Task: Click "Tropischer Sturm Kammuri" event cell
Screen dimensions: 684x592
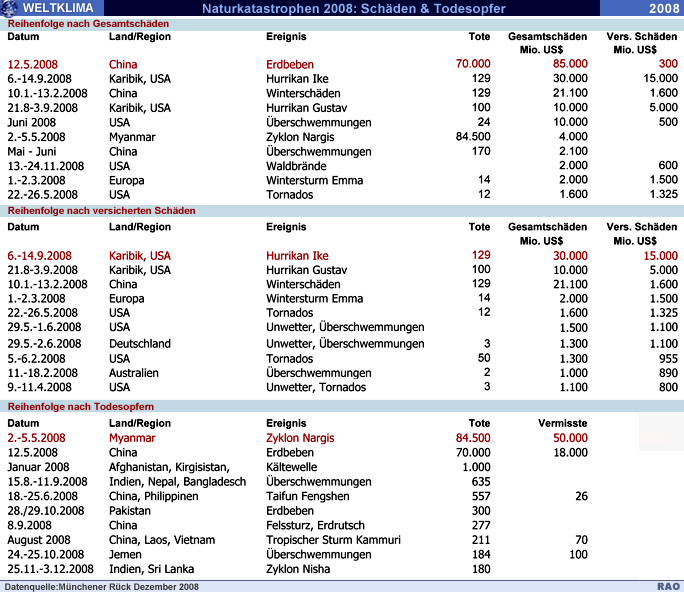Action: coord(333,540)
